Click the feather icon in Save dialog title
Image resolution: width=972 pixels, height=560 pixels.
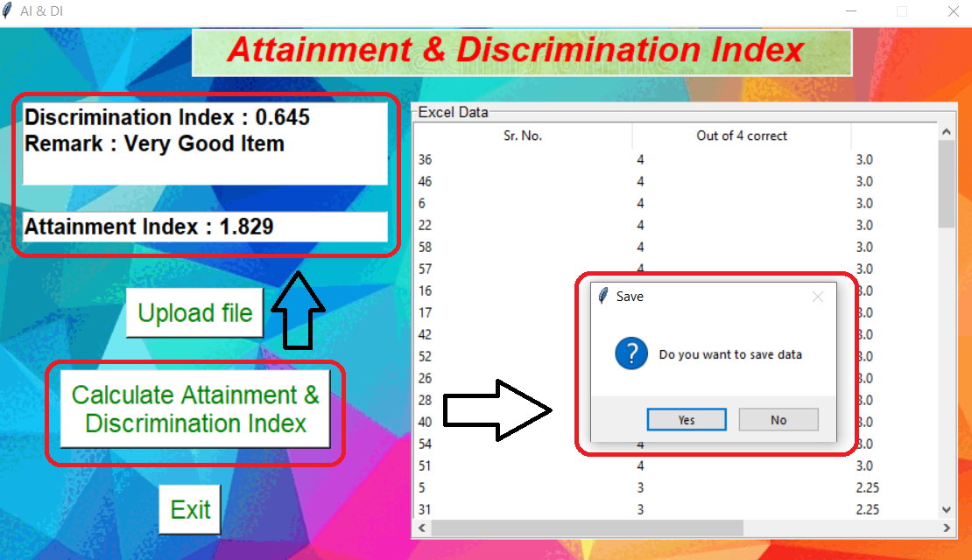(603, 296)
